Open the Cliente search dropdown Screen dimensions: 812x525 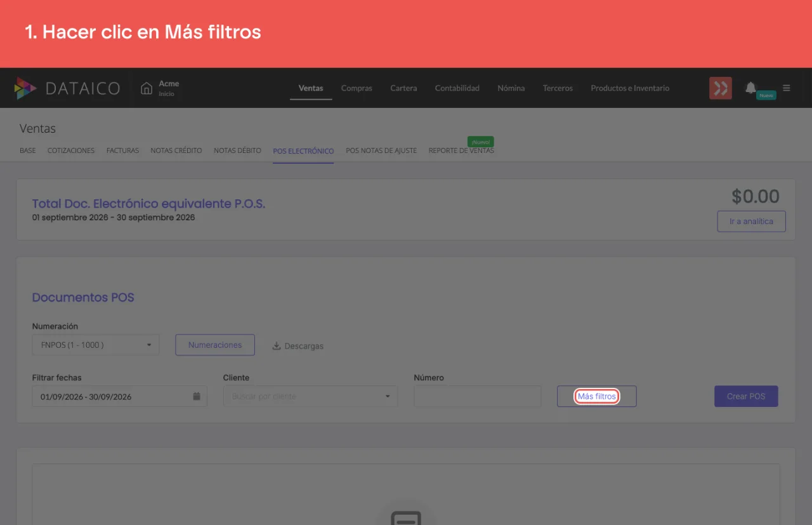(x=310, y=396)
